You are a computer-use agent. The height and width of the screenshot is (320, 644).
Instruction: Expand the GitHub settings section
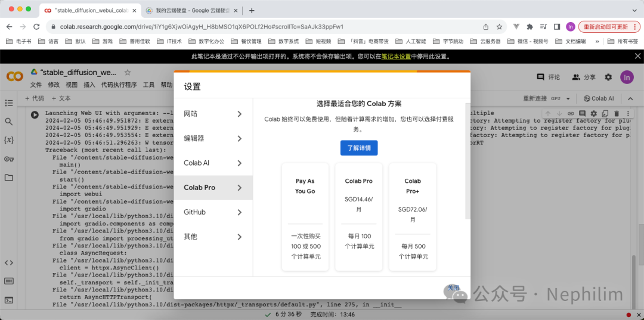[213, 213]
